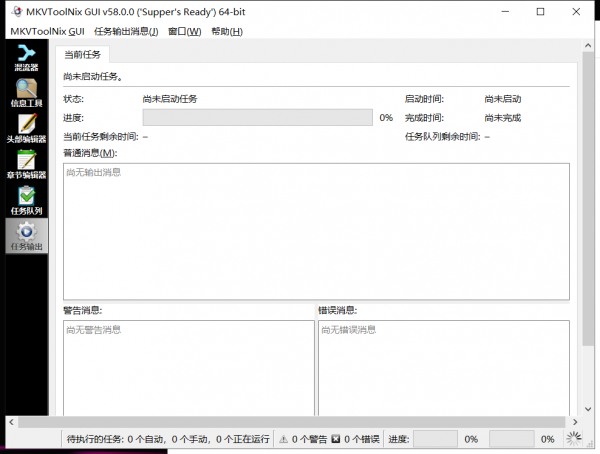
Task: Close the MKVToolNix window
Action: [x=576, y=12]
